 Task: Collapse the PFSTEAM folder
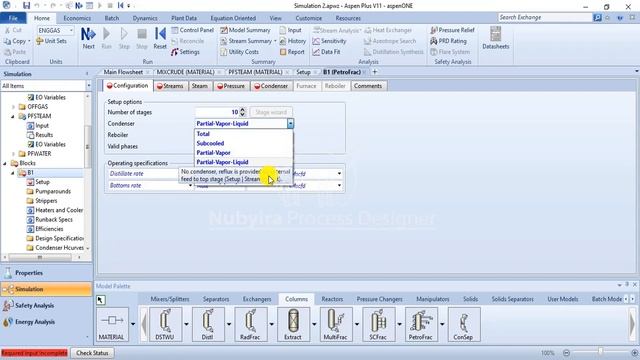tap(13, 116)
